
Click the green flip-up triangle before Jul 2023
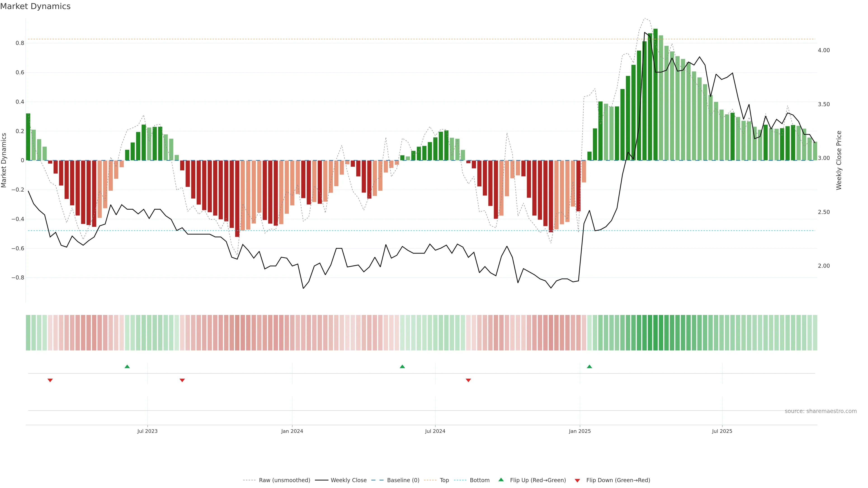pos(127,366)
